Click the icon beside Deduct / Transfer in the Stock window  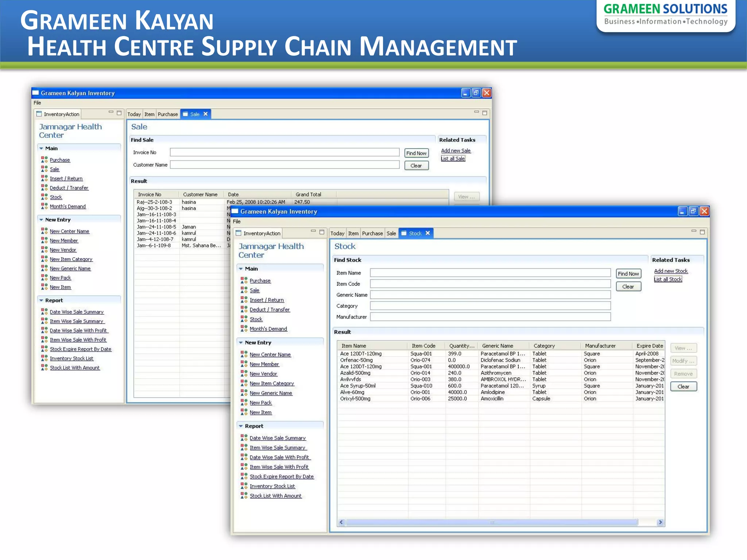[x=244, y=309]
